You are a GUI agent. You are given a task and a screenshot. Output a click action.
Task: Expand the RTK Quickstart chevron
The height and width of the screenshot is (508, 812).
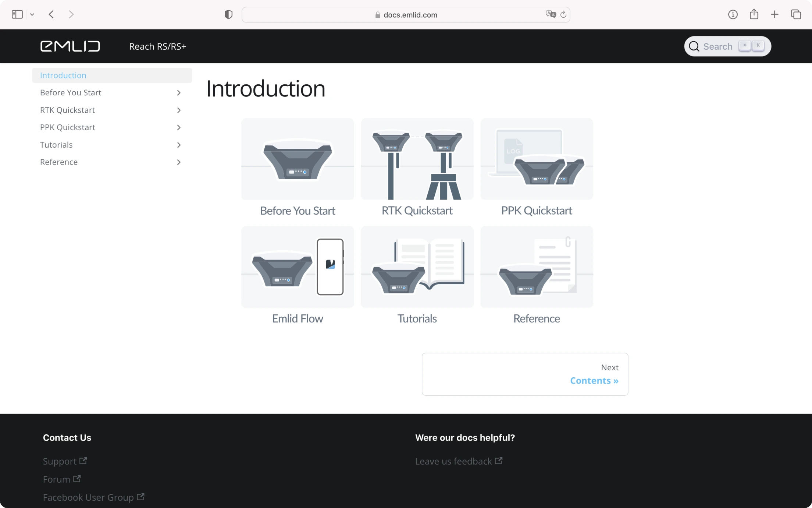(179, 110)
